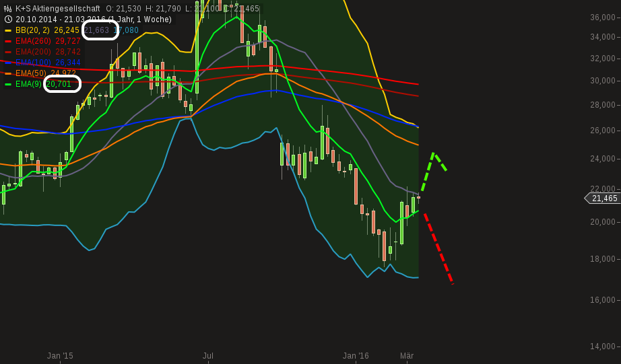This screenshot has width=621, height=364.
Task: Click the middle band value 21,663
Action: coord(96,30)
